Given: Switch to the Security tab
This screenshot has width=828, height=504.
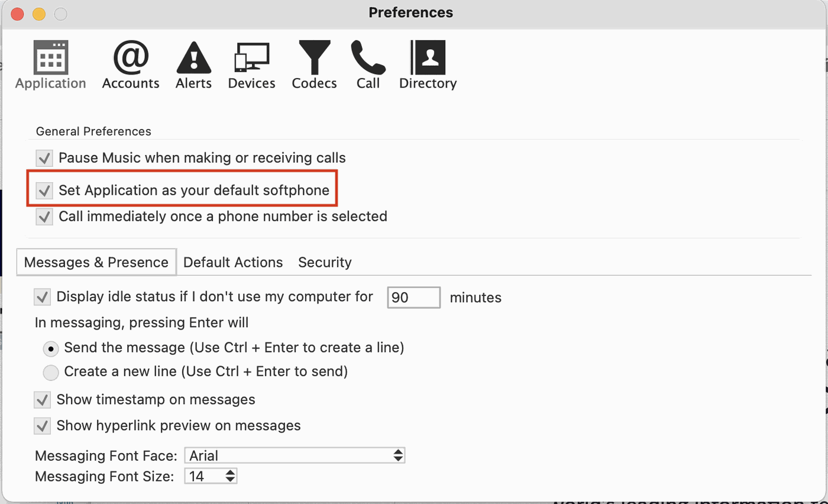Looking at the screenshot, I should pos(325,262).
